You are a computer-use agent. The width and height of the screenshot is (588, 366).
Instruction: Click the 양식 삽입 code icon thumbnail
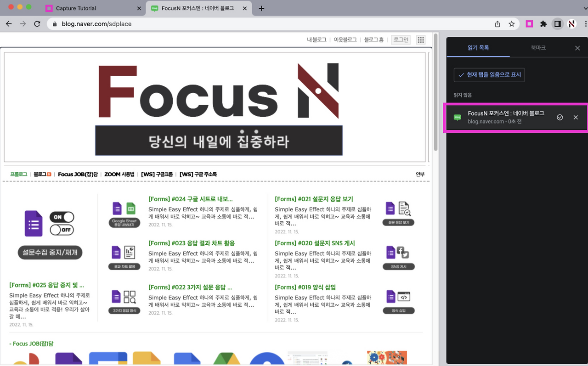398,297
